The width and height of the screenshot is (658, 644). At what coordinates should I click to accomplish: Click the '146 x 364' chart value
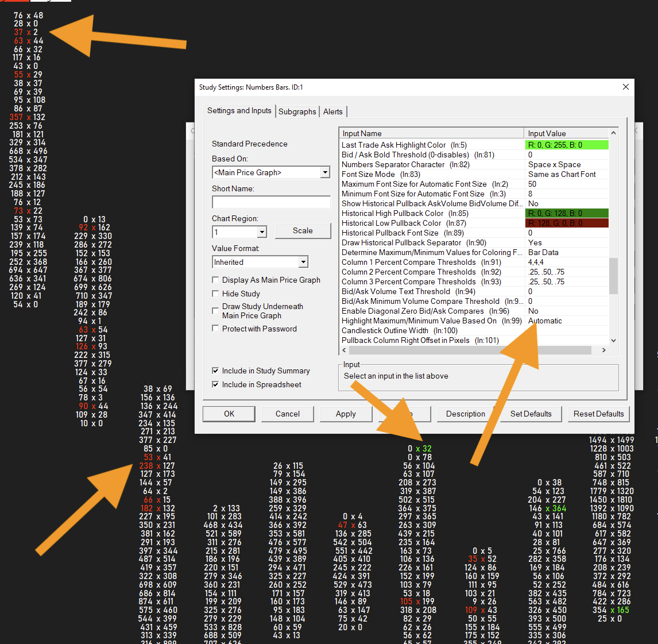[548, 508]
